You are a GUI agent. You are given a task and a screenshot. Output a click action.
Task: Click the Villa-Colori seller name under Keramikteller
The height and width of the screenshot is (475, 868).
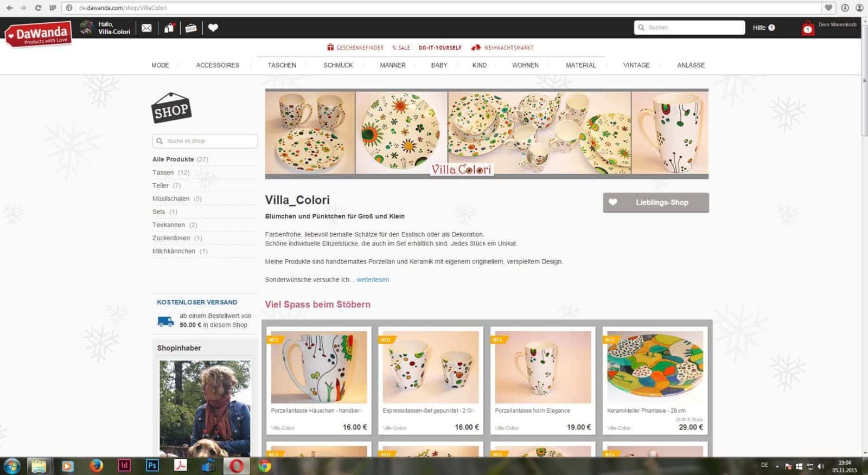click(619, 428)
